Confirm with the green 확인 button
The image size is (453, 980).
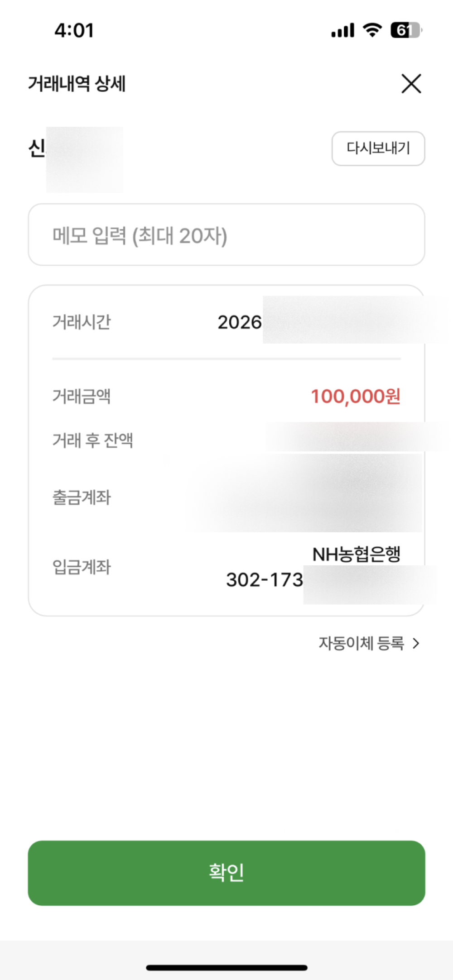[x=226, y=873]
